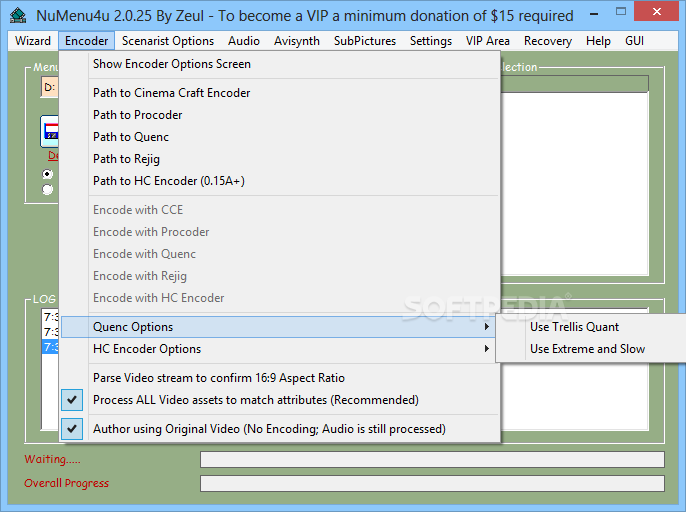Select Path to Rejig
Screen dimensions: 686x512
pyautogui.click(x=280, y=158)
